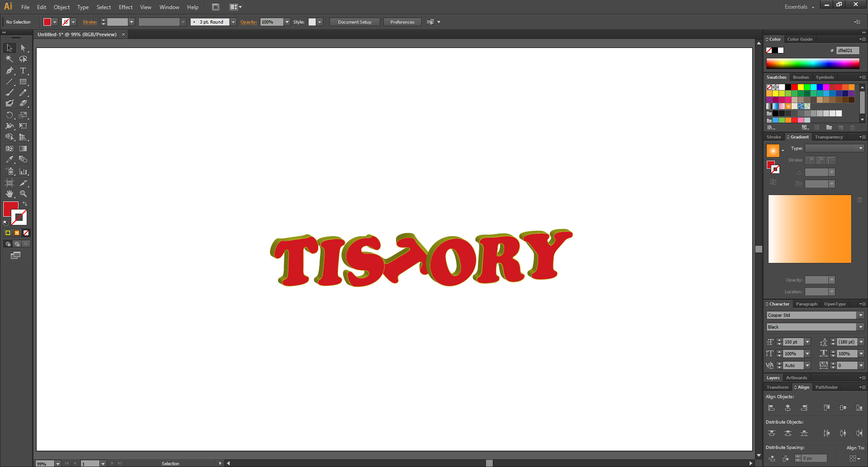This screenshot has height=467, width=868.
Task: Open the Effect menu
Action: pyautogui.click(x=126, y=7)
